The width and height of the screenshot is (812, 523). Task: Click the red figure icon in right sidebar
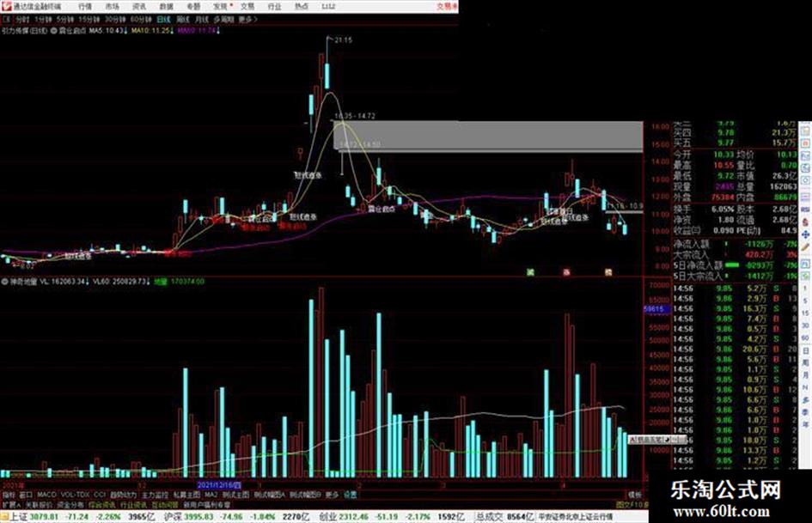[806, 222]
